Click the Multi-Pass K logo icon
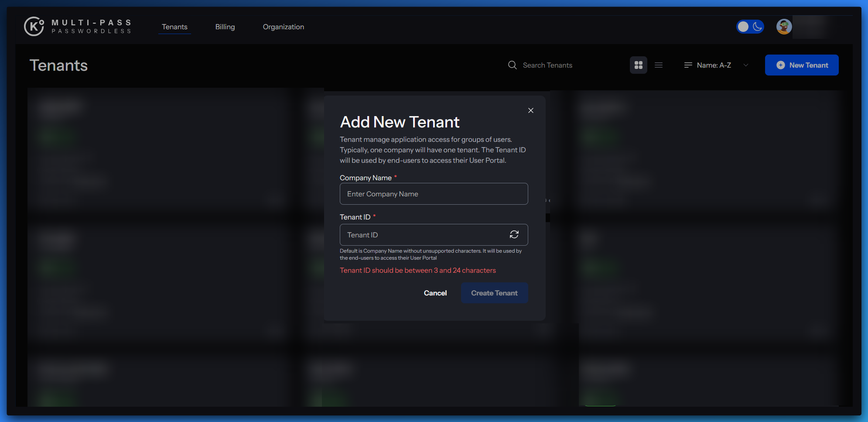The image size is (868, 422). tap(34, 27)
